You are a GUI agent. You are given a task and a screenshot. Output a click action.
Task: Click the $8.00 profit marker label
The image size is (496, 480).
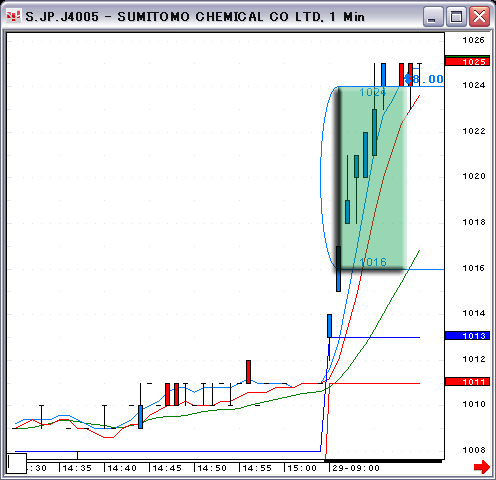point(424,79)
